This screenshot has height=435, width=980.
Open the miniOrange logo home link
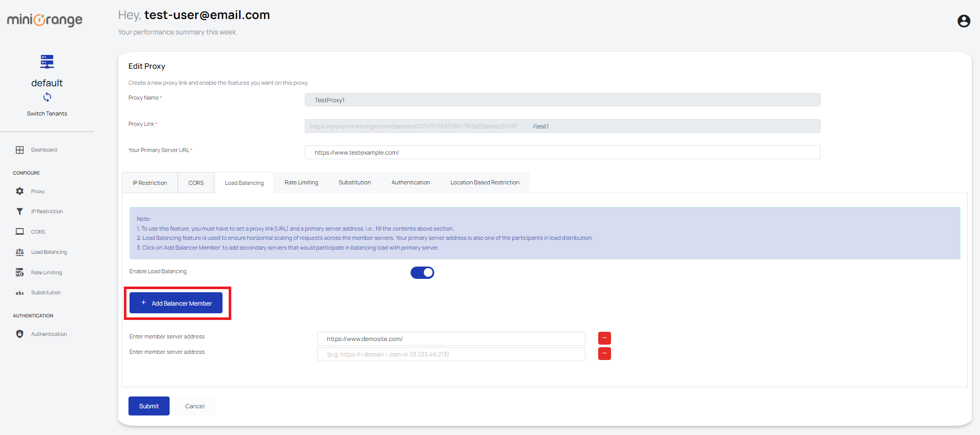coord(45,20)
